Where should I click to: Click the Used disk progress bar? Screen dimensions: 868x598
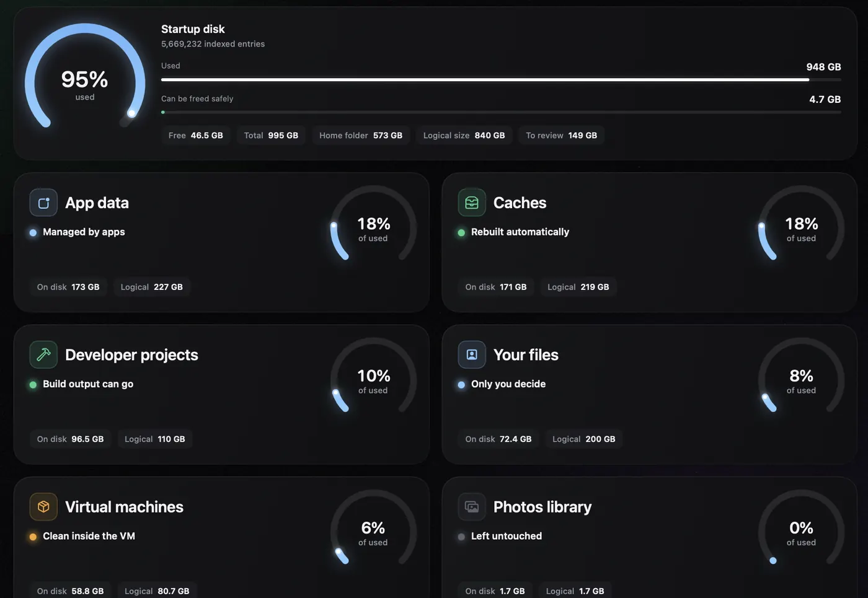coord(501,79)
